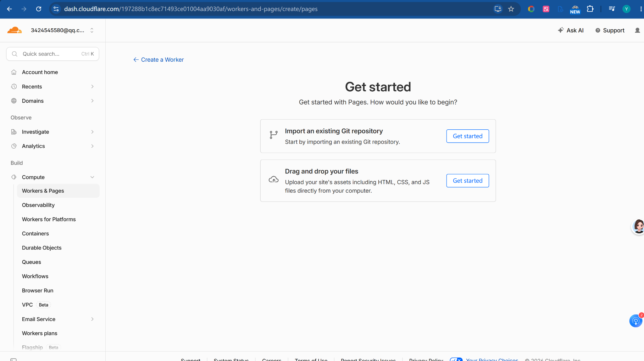Click the blue notification bubble with badge

636,321
